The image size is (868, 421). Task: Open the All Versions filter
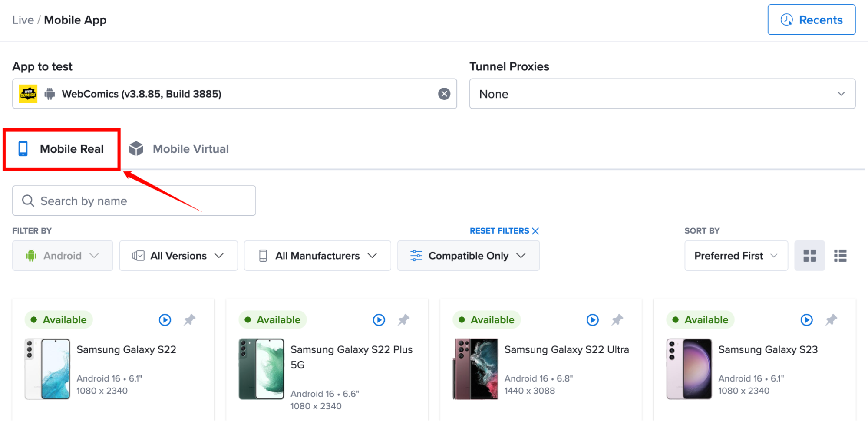[178, 256]
